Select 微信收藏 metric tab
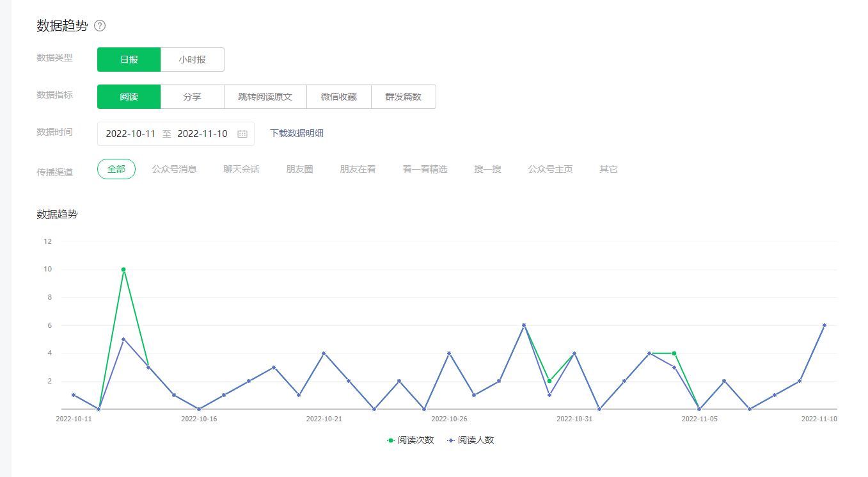This screenshot has width=868, height=477. [338, 97]
